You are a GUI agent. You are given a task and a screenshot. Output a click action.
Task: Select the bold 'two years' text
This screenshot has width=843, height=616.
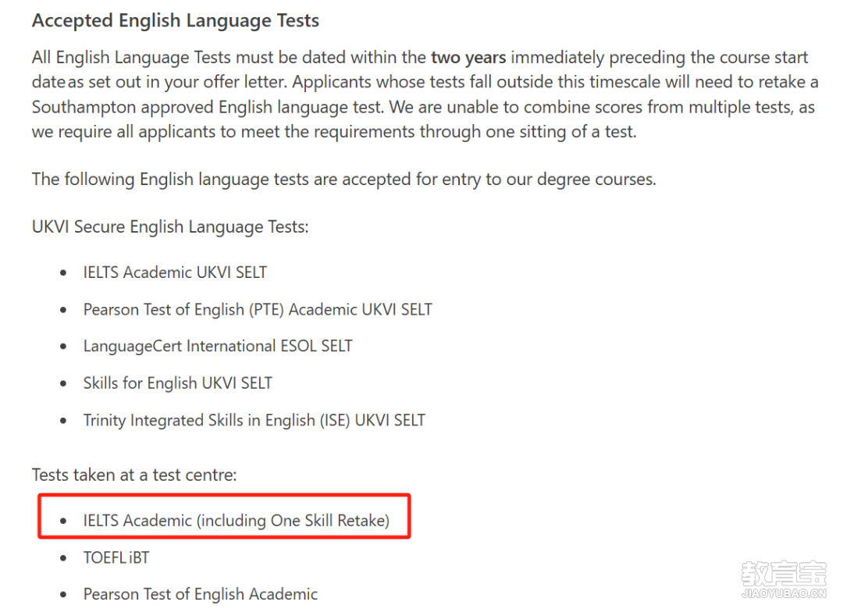(x=468, y=57)
